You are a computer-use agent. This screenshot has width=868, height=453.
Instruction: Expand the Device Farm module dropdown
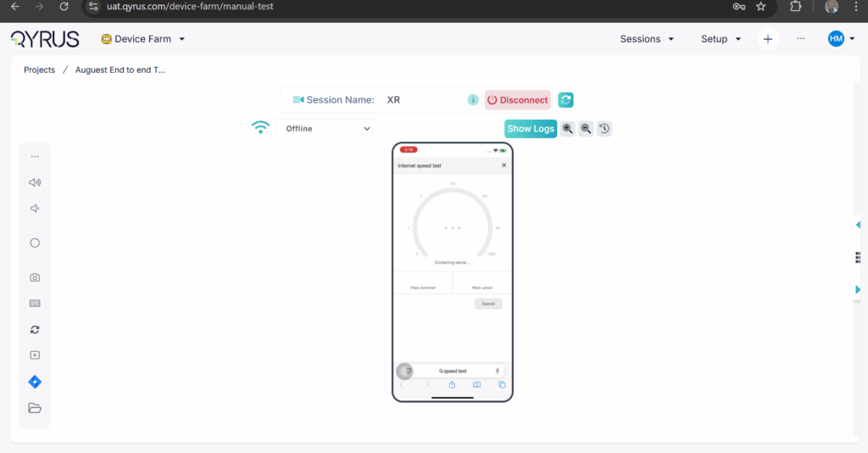pyautogui.click(x=143, y=39)
